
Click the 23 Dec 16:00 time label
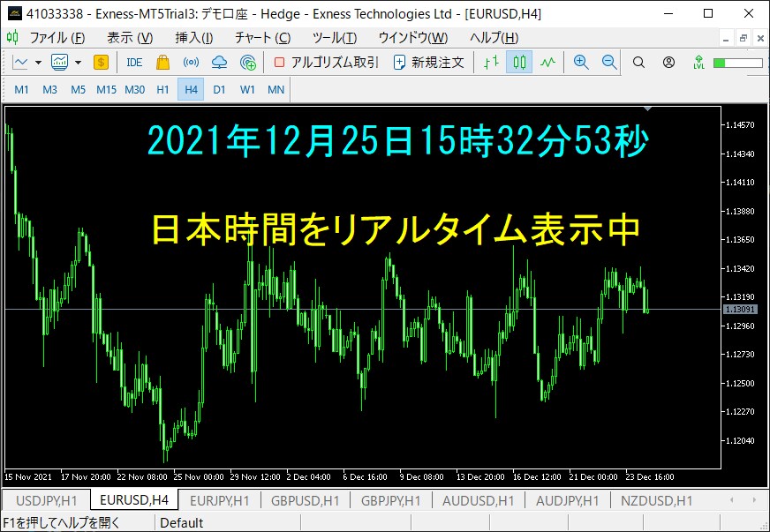point(650,476)
